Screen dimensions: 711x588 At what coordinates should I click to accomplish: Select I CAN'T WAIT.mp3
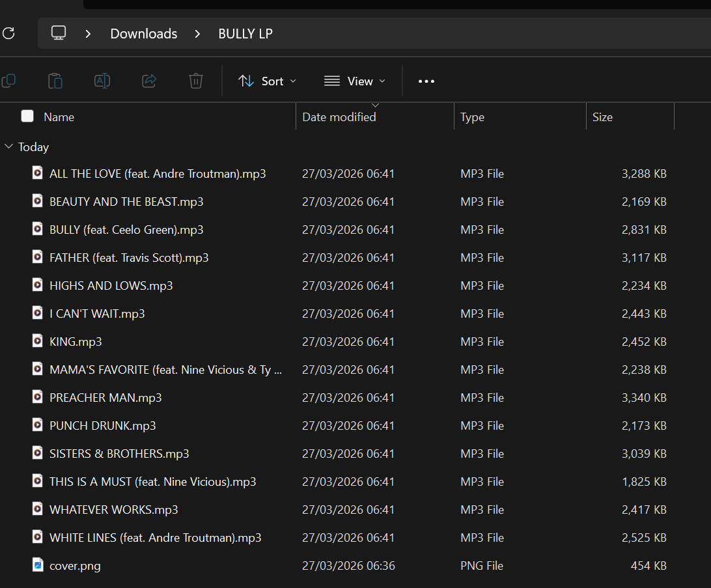(97, 314)
